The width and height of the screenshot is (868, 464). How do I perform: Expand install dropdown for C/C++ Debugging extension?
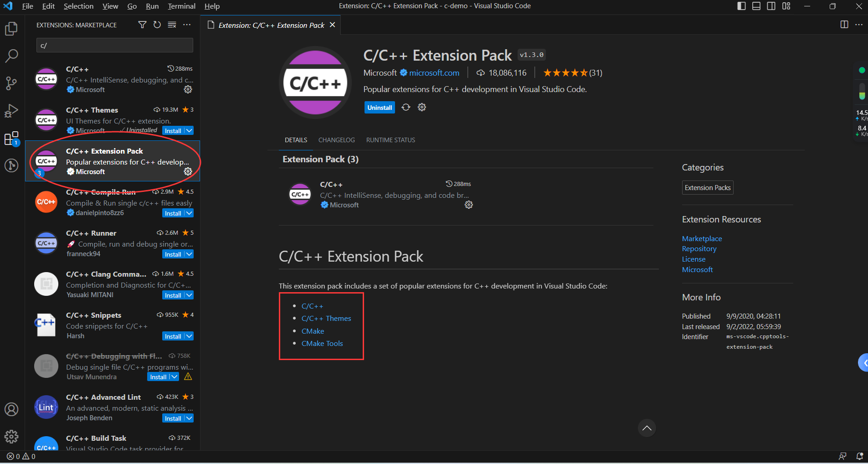tap(174, 377)
